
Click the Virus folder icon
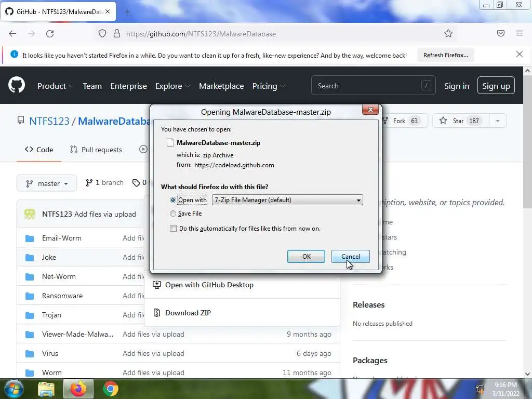[30, 353]
